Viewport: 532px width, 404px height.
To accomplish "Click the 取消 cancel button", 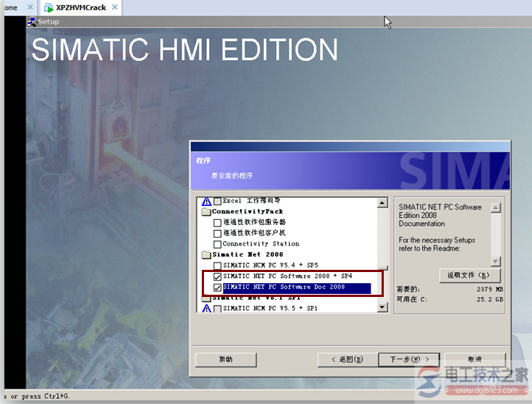I will (x=475, y=359).
